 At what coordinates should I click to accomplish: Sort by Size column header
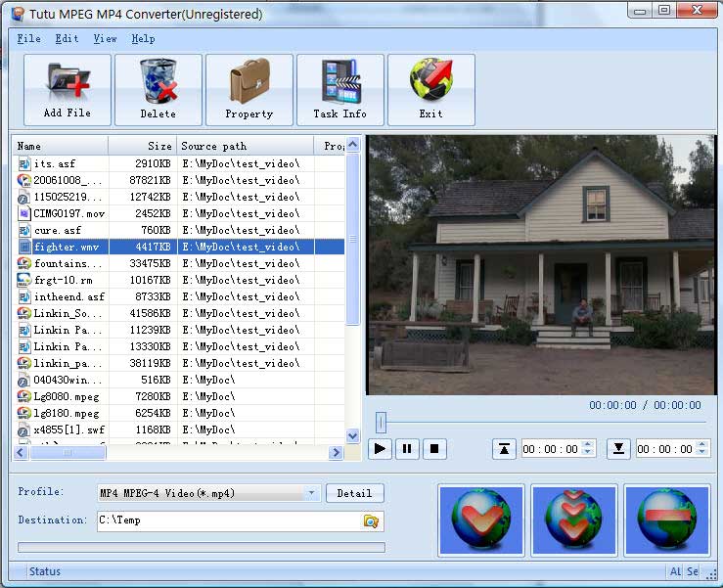point(143,146)
